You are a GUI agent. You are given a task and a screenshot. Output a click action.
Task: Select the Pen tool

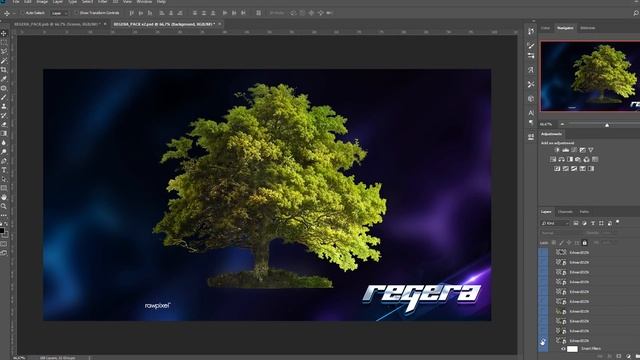[4, 161]
